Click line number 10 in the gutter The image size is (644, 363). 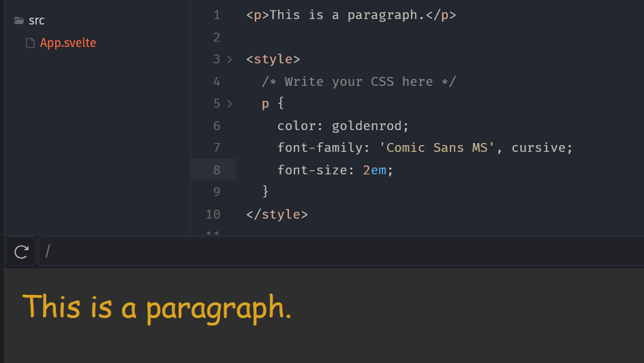click(213, 215)
